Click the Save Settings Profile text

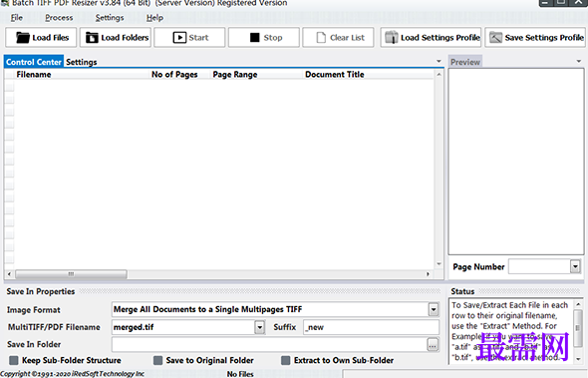pyautogui.click(x=544, y=38)
